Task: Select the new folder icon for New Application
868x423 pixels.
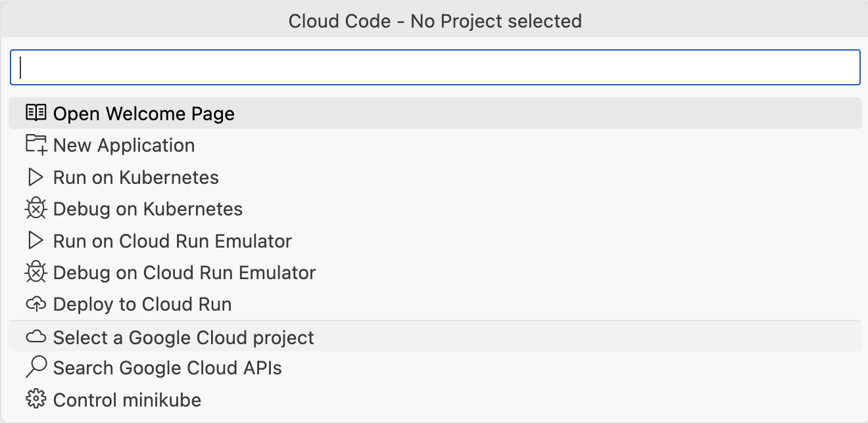Action: coord(36,145)
